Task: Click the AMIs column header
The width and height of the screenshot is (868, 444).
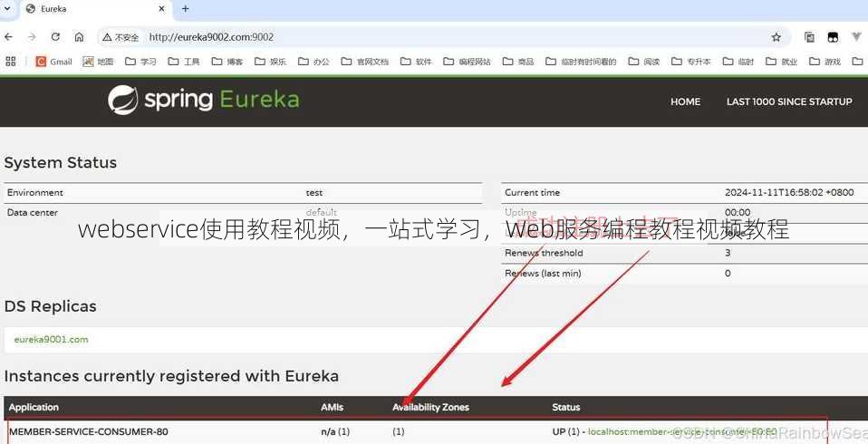Action: 333,407
